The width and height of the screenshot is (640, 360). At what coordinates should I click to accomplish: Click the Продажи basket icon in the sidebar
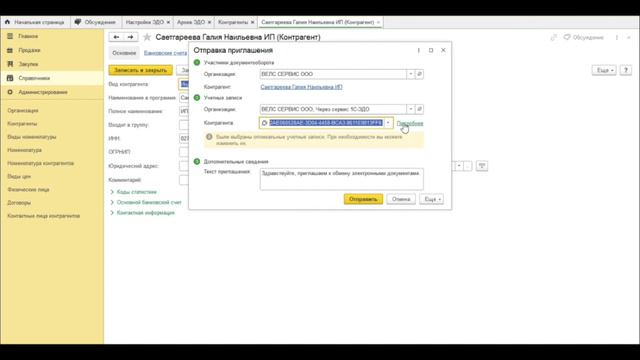click(10, 50)
